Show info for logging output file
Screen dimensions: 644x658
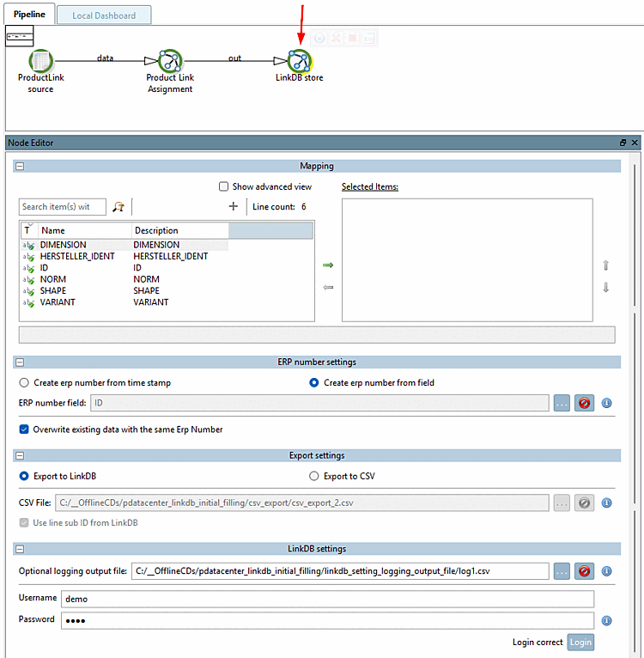point(606,571)
